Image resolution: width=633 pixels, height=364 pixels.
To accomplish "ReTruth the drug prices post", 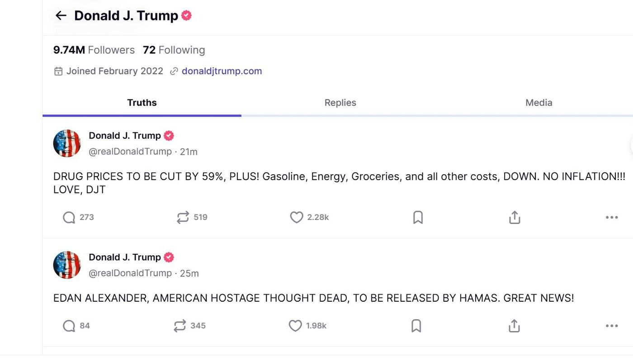I will [183, 218].
